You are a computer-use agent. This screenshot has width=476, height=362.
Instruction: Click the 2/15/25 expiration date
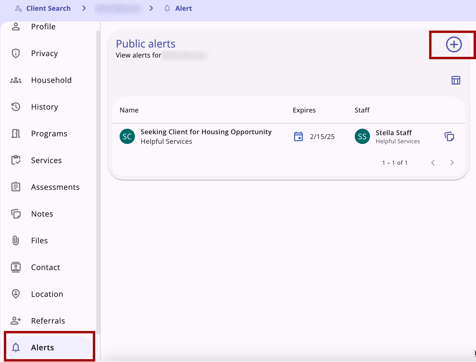pos(322,137)
